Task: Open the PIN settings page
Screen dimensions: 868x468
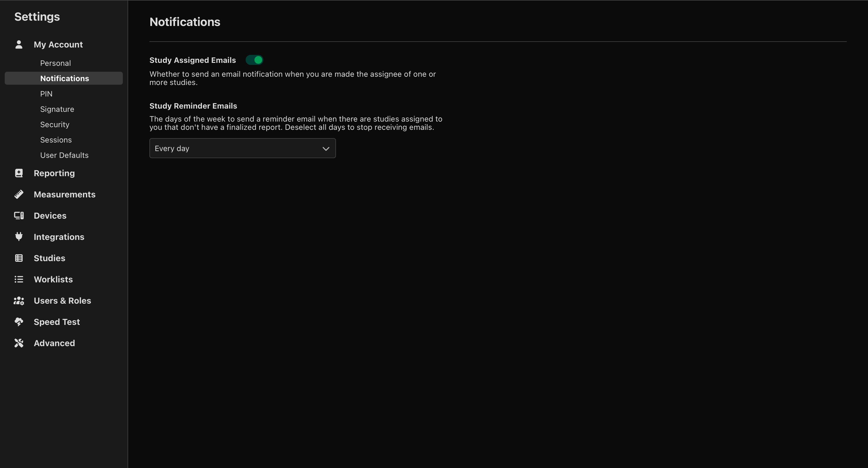Action: pyautogui.click(x=46, y=94)
